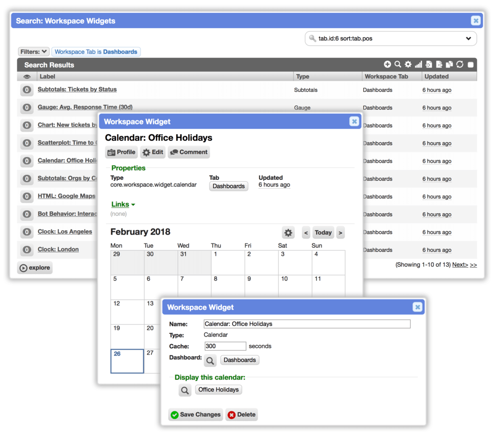Open the Edit tab of Calendar widget
This screenshot has height=439, width=504.
(x=153, y=152)
